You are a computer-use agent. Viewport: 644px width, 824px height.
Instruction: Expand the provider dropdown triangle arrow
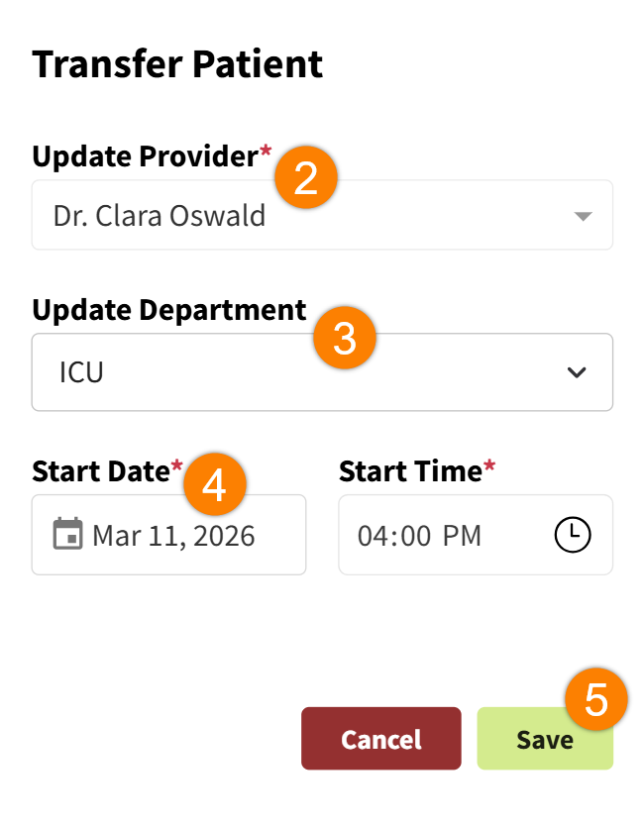pos(583,216)
